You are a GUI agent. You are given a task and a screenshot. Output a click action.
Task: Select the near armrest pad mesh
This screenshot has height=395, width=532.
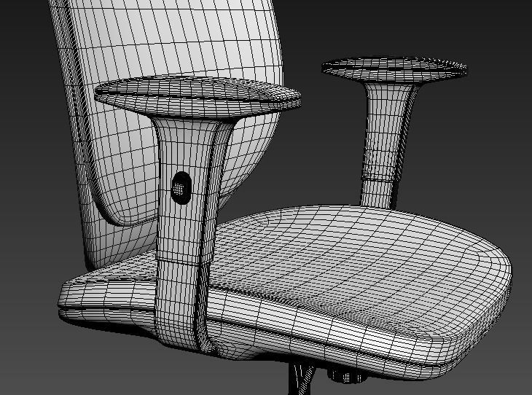coord(197,97)
